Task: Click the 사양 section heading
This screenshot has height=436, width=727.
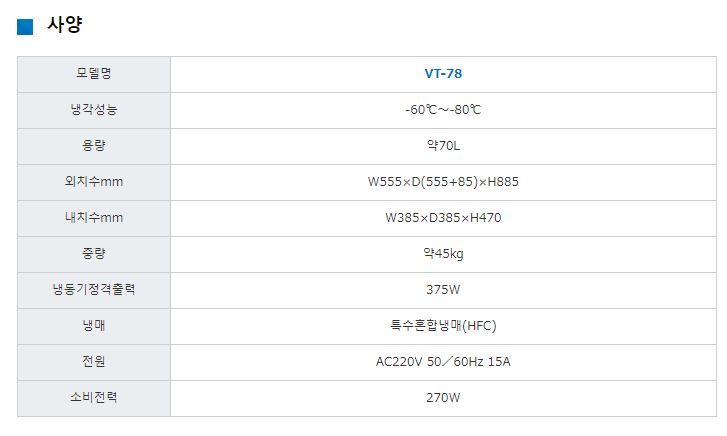Action: pos(64,27)
